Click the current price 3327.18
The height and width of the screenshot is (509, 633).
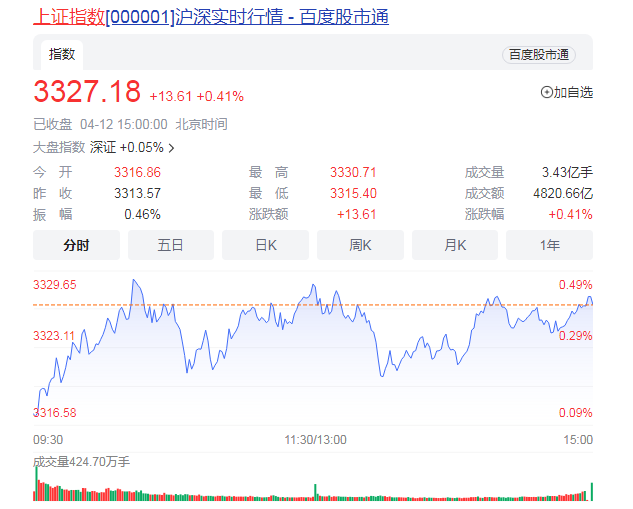tap(87, 92)
